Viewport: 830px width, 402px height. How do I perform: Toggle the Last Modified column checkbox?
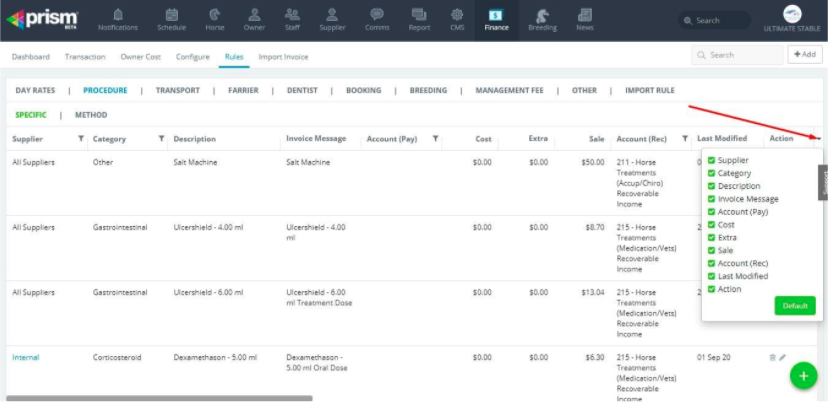(712, 276)
